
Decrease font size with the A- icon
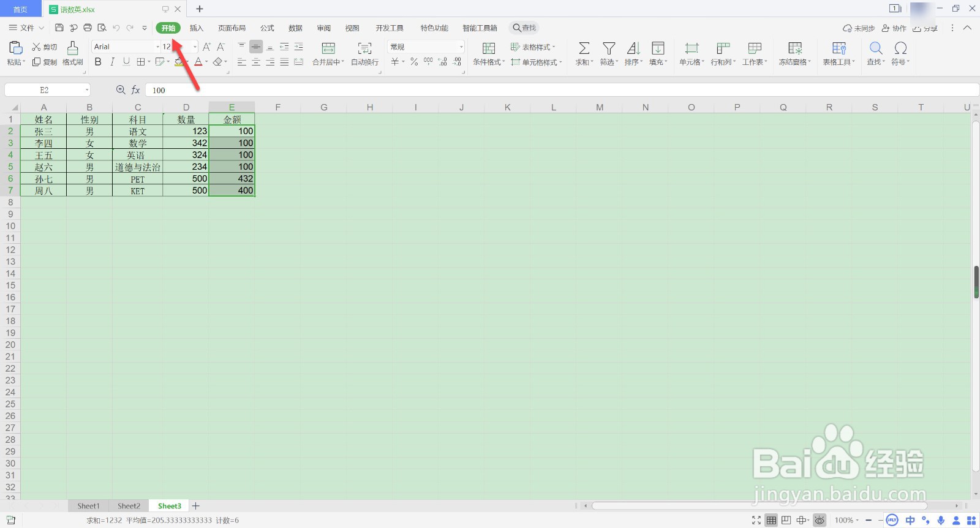click(x=221, y=47)
